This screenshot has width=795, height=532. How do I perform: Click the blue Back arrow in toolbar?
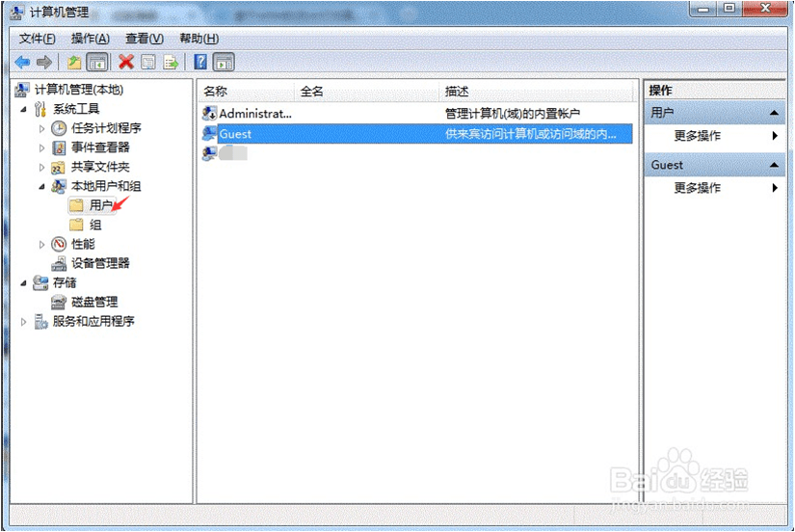[22, 62]
